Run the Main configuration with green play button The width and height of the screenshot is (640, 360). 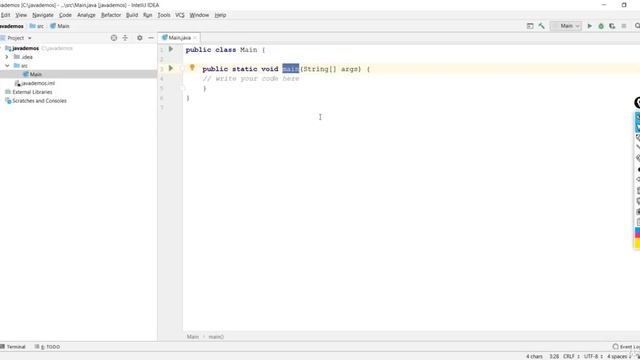589,26
